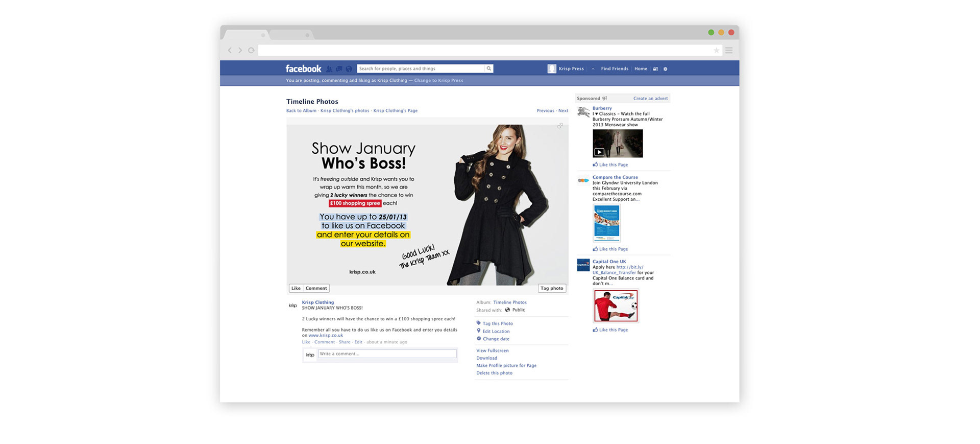Click Make Profile picture for Page
980x444 pixels.
506,365
